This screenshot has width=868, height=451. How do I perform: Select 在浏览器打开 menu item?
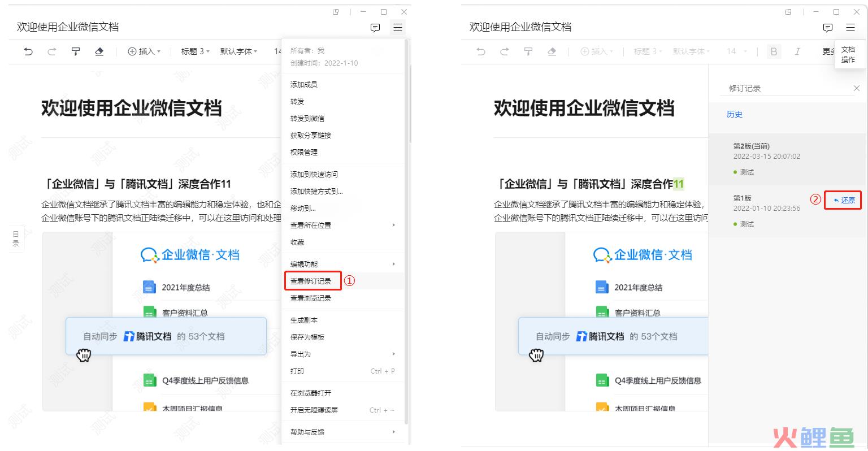pos(342,393)
